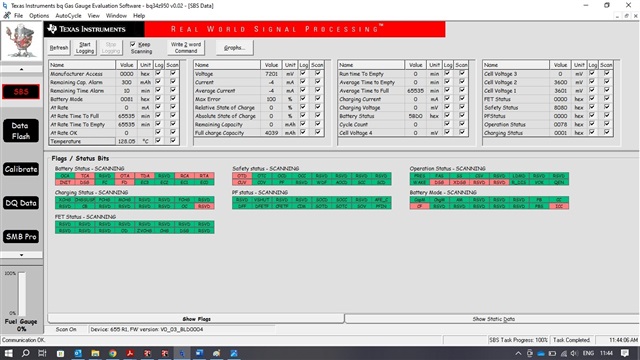Launch Google Chrome from the taskbar
640x360 pixels.
113,353
